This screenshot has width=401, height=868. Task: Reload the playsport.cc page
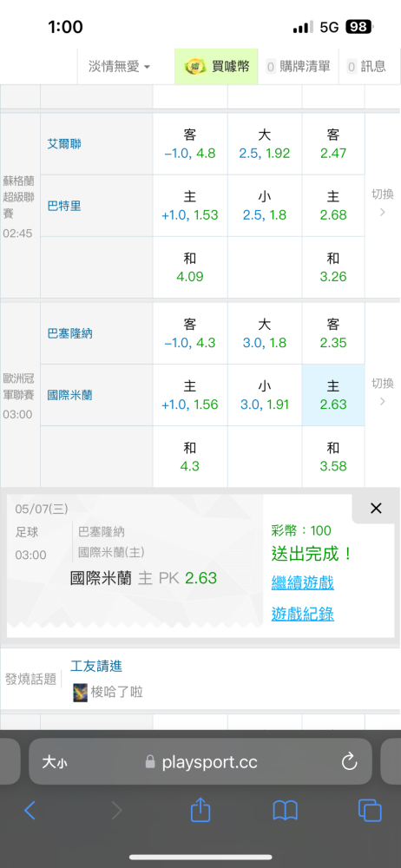[x=350, y=762]
